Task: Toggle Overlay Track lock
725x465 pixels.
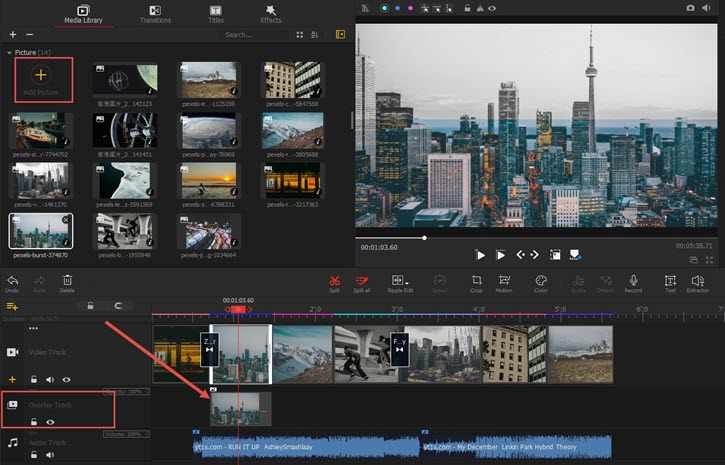Action: 33,422
